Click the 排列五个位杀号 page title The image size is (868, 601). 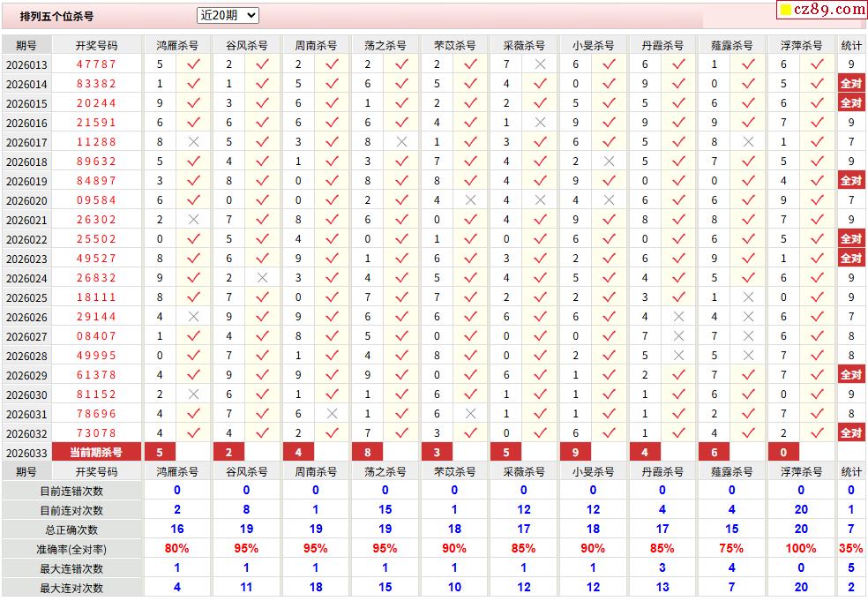56,16
